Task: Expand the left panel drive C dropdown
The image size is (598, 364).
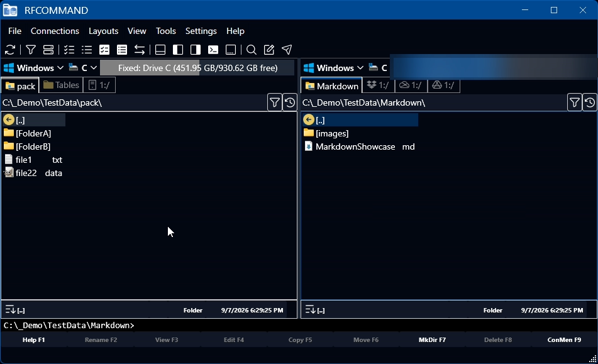Action: 83,68
